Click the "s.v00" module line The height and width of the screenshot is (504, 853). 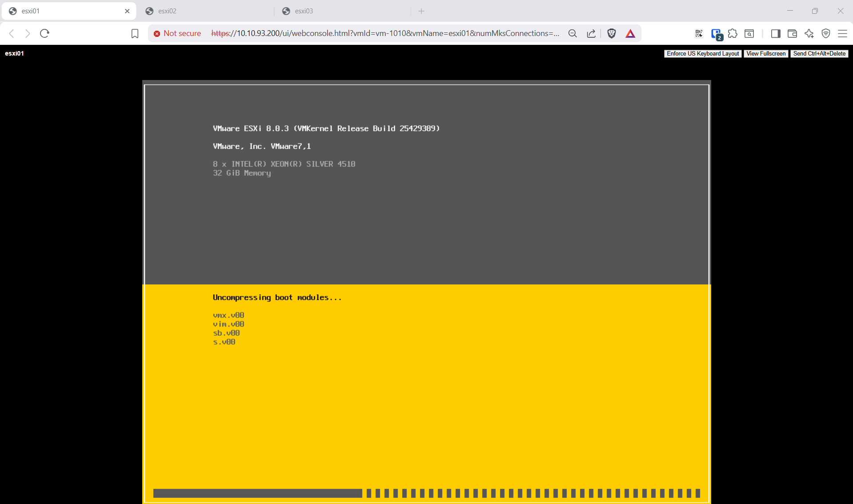[224, 342]
